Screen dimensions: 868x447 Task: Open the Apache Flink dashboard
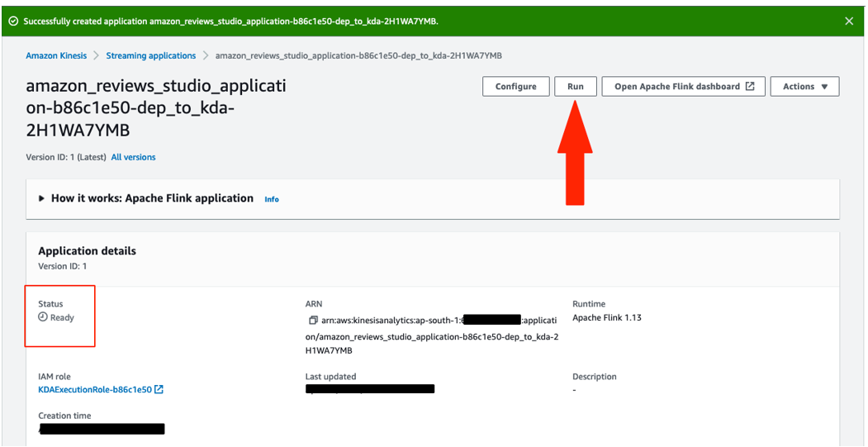pyautogui.click(x=684, y=87)
